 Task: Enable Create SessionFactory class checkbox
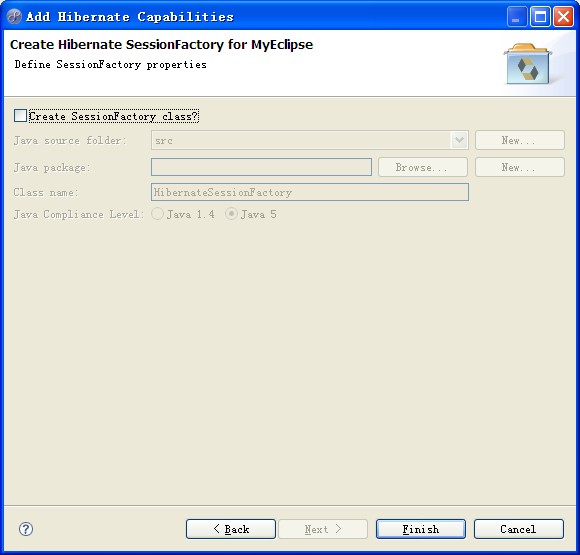click(20, 116)
